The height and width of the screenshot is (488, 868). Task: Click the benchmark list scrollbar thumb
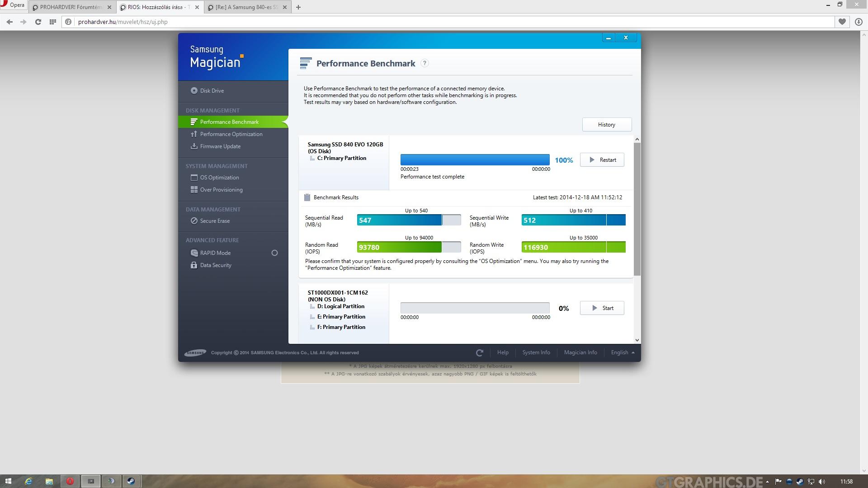coord(637,209)
